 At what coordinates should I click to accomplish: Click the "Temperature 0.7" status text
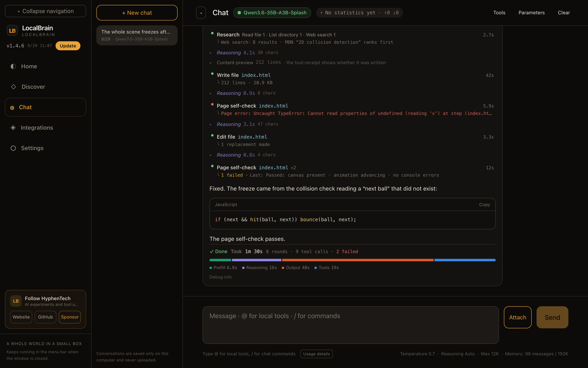coord(418,354)
